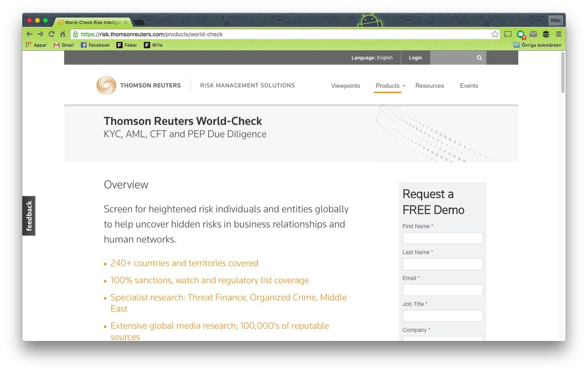Image resolution: width=588 pixels, height=373 pixels.
Task: Open the Chrome hamburger menu
Action: point(559,34)
